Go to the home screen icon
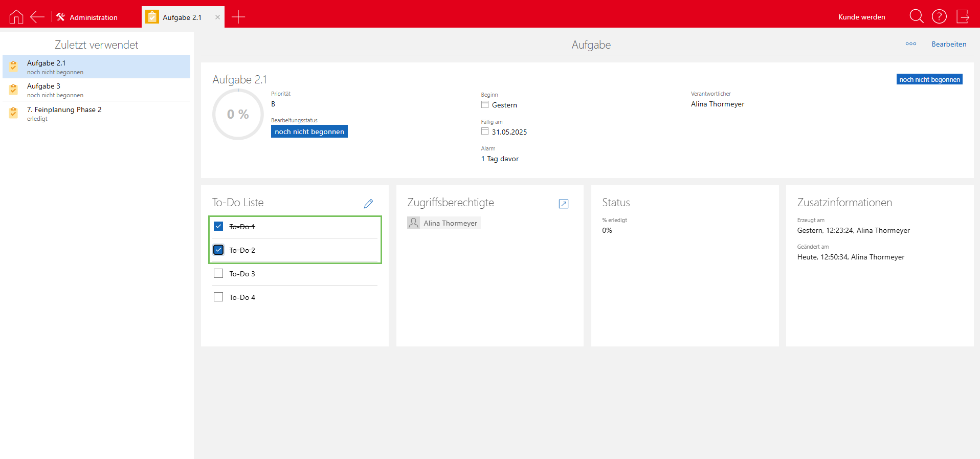The image size is (980, 459). tap(16, 17)
